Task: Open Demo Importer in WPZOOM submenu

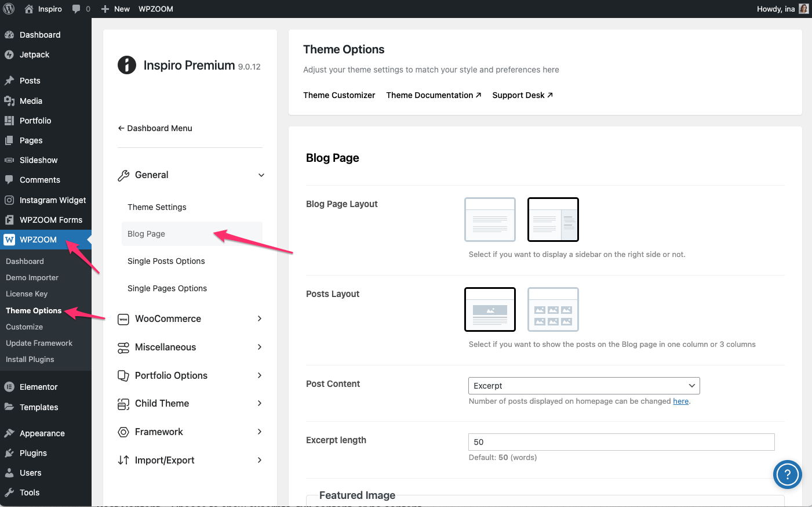Action: (32, 278)
